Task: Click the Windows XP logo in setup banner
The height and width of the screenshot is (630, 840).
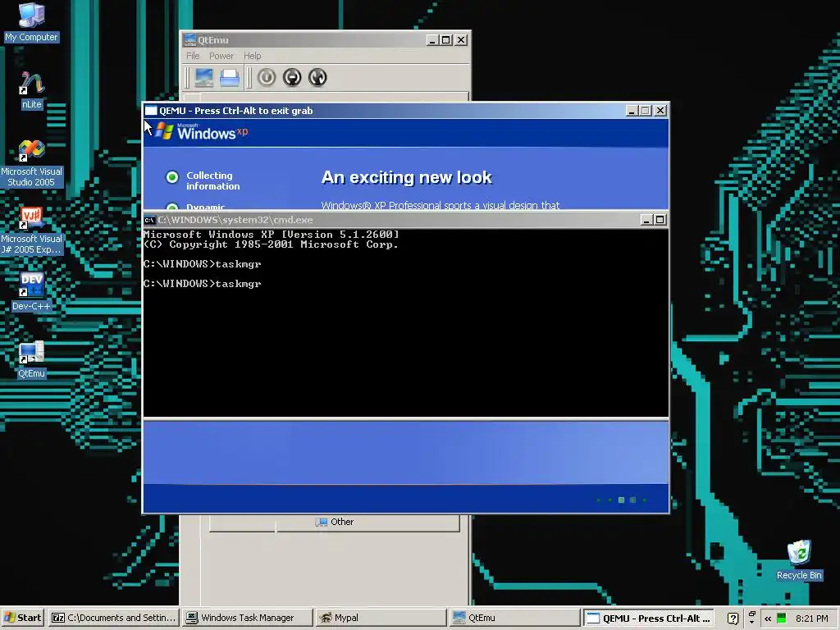Action: click(x=202, y=132)
